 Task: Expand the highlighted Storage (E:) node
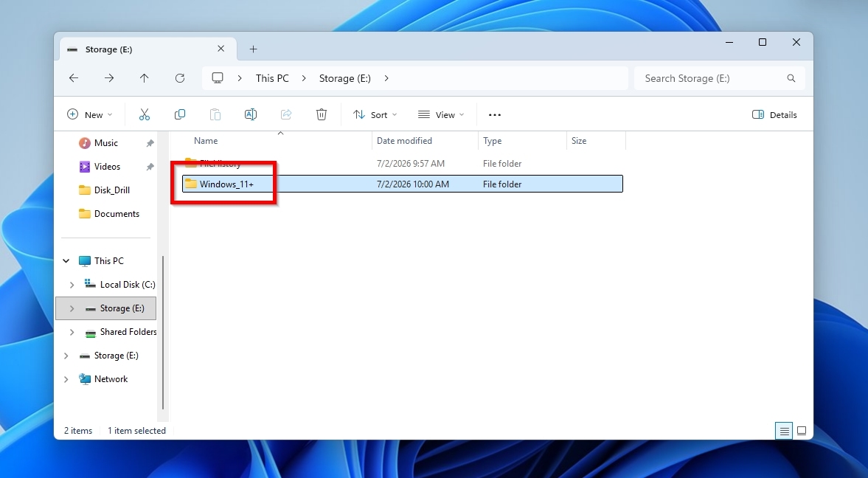click(x=72, y=308)
